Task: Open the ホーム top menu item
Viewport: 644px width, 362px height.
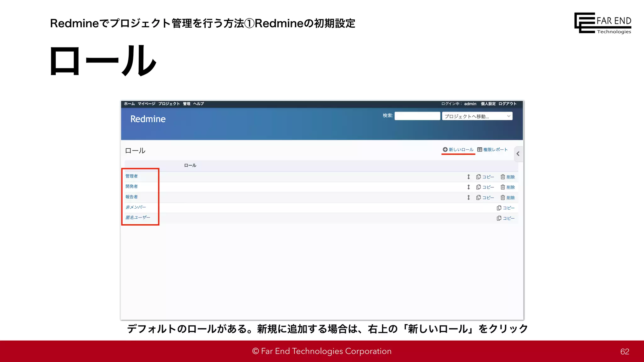Action: tap(129, 104)
